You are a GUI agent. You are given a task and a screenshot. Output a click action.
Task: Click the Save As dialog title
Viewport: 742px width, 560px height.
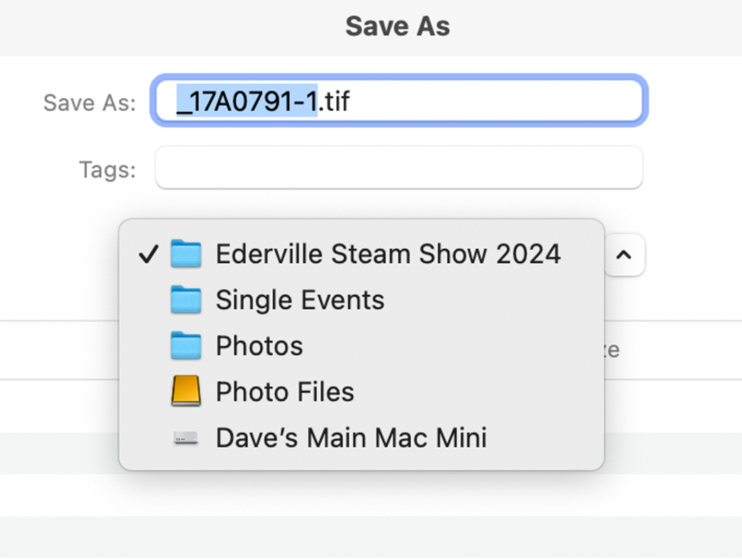tap(397, 26)
